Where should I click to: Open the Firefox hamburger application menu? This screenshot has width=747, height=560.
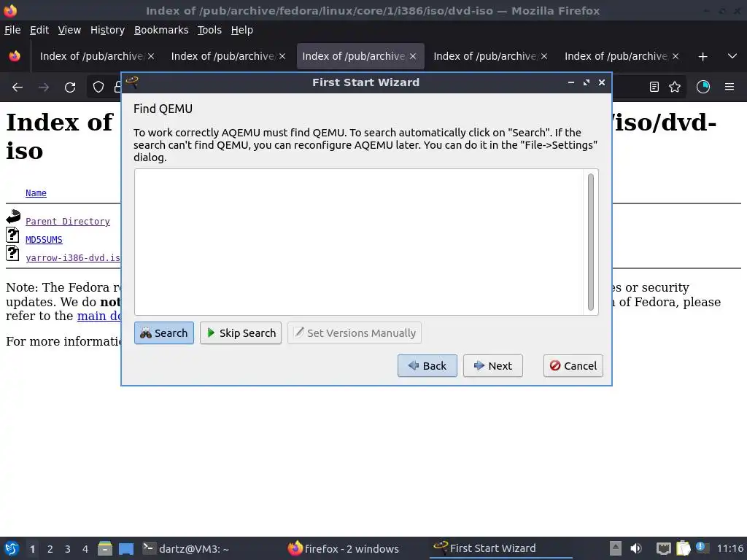click(x=729, y=87)
